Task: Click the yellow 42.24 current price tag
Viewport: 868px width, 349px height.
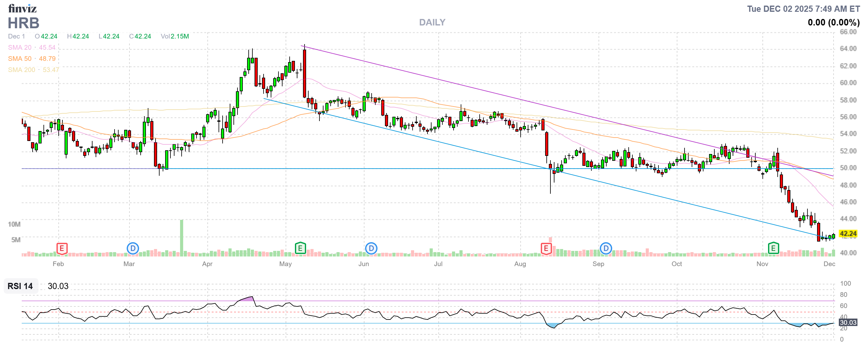Action: (848, 233)
